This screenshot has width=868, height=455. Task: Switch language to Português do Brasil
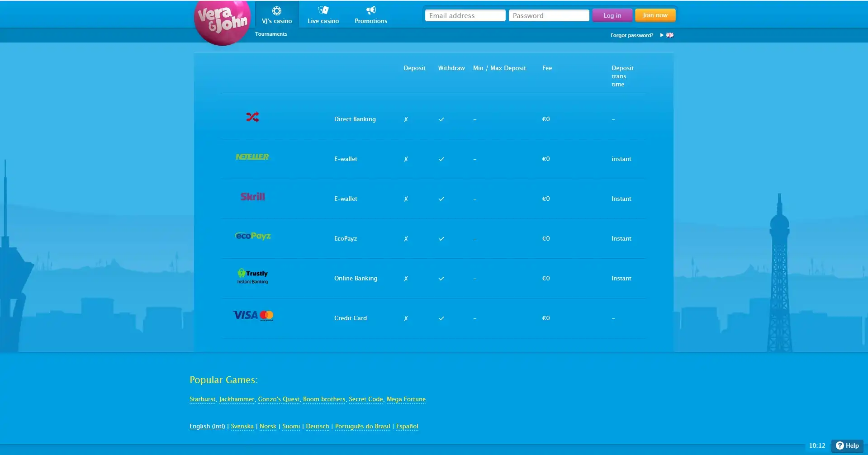click(362, 426)
